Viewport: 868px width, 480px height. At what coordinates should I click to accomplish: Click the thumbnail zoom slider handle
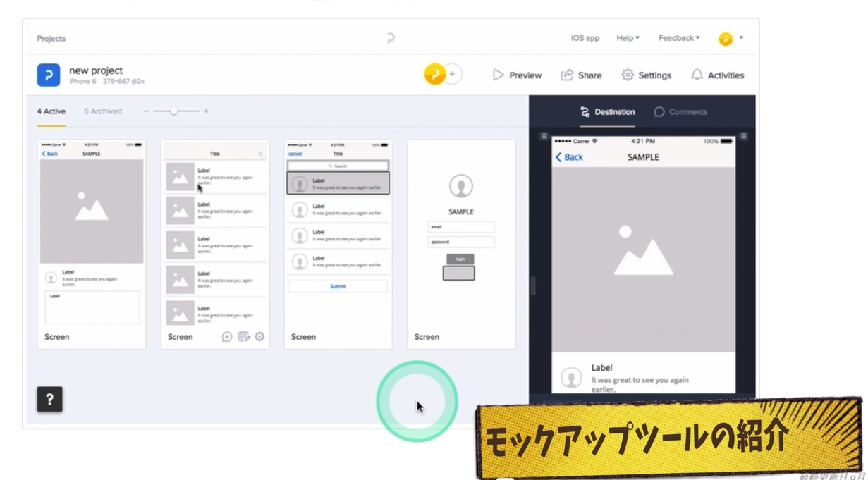click(x=173, y=111)
